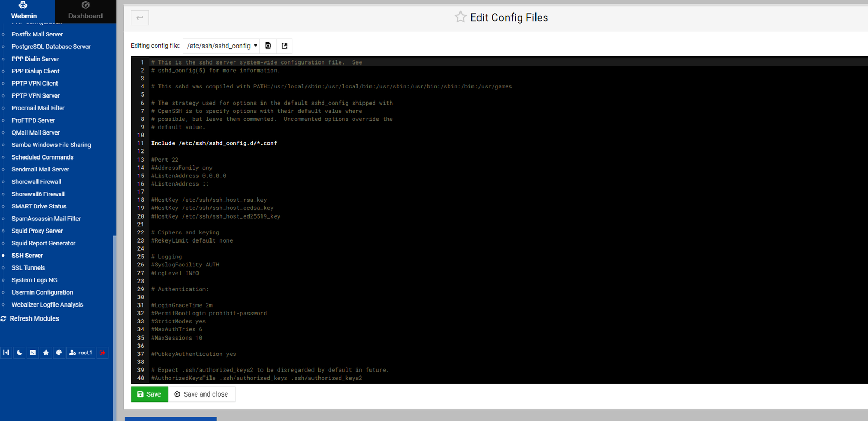Image resolution: width=868 pixels, height=421 pixels.
Task: Open Samba Windows File Sharing module
Action: pos(51,145)
